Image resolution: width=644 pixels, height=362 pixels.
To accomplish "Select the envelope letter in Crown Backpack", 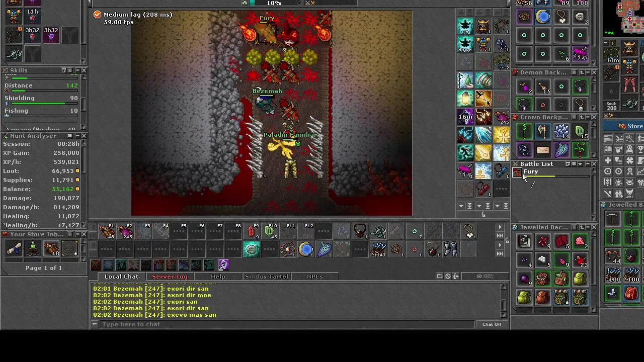I will (x=542, y=150).
